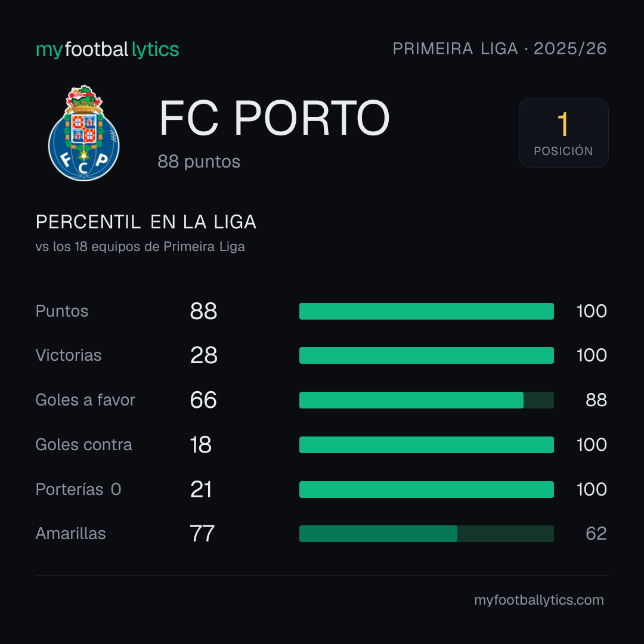This screenshot has height=644, width=644.
Task: Click the Goles contra percentile bar
Action: click(426, 445)
